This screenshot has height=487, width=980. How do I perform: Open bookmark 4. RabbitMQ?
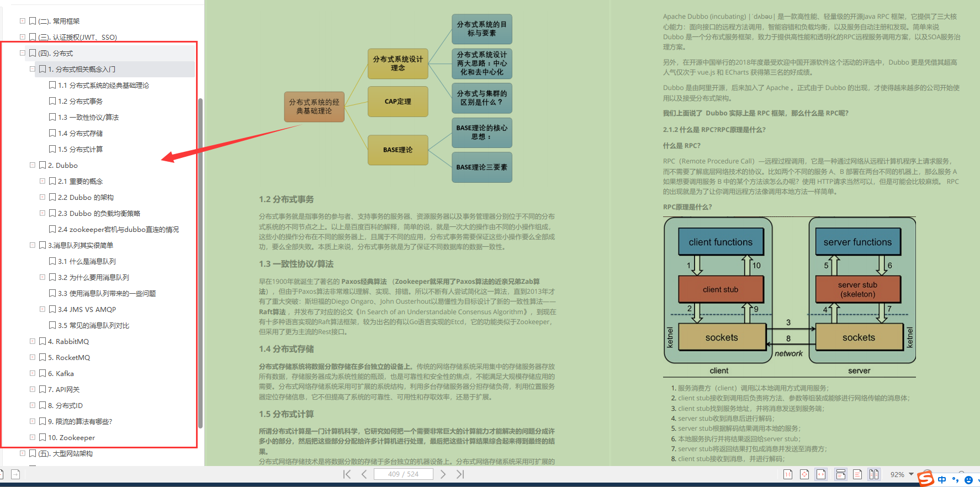tap(68, 341)
